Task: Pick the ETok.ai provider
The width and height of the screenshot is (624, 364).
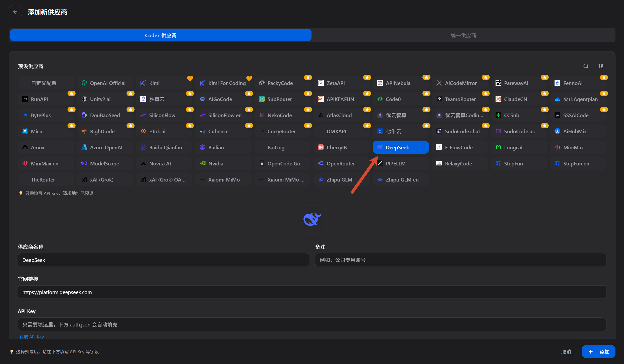Action: [x=164, y=131]
